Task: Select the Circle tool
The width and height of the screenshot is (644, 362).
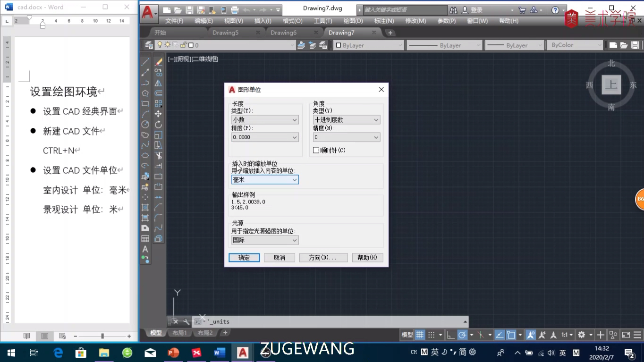Action: click(x=145, y=124)
